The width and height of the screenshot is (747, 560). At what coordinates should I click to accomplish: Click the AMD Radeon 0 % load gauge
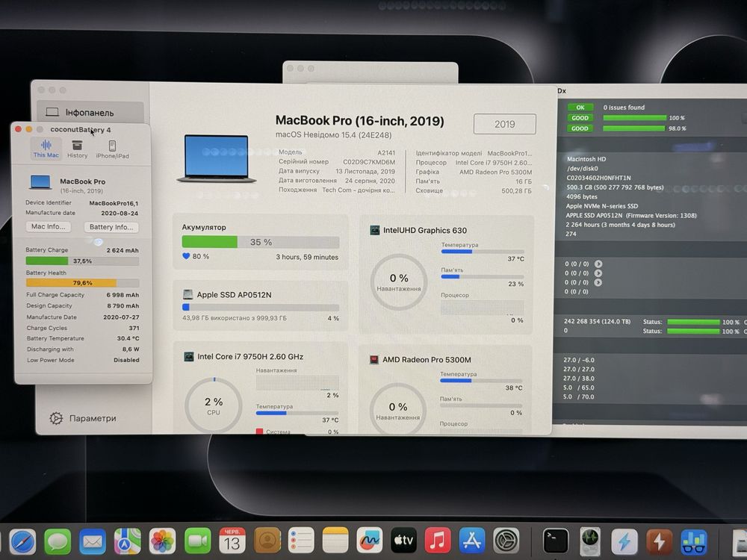tap(398, 409)
